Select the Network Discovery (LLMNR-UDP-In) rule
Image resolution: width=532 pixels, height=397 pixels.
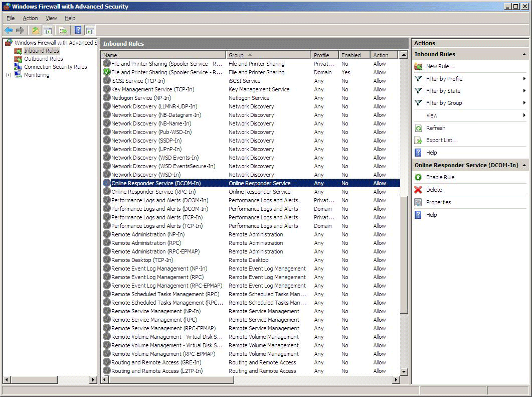point(250,106)
